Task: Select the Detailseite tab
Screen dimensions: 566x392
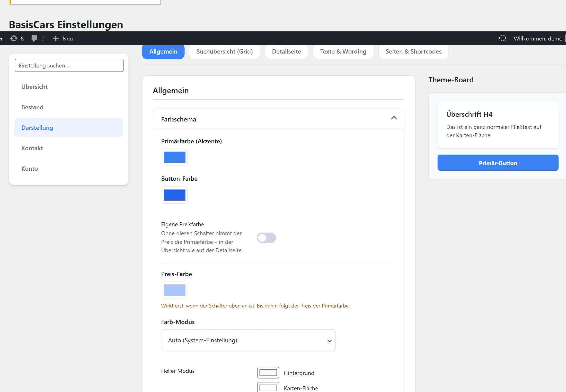Action: click(x=286, y=51)
